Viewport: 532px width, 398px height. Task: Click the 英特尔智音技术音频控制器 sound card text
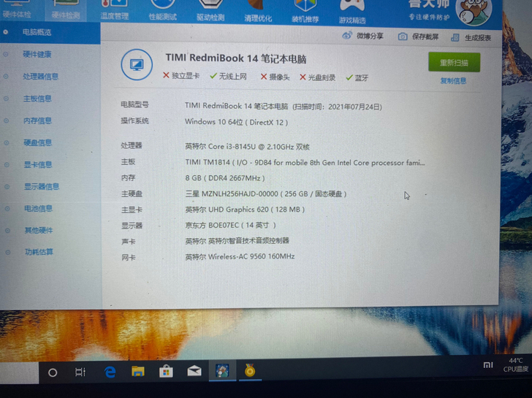[x=237, y=241]
